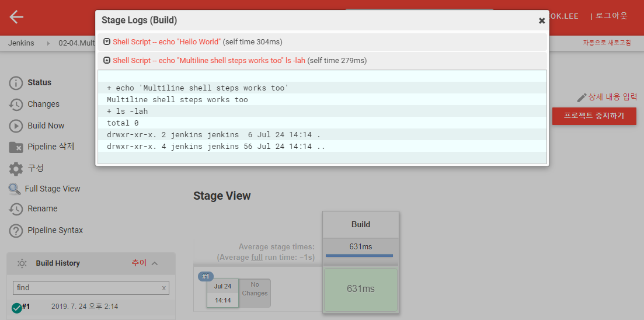Click the back arrow in the header
Image resolution: width=644 pixels, height=320 pixels.
point(16,17)
